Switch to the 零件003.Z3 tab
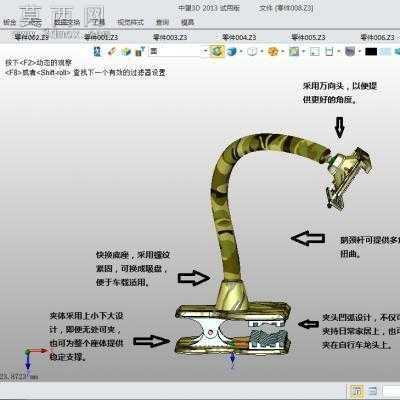400x400 pixels. (x=170, y=37)
